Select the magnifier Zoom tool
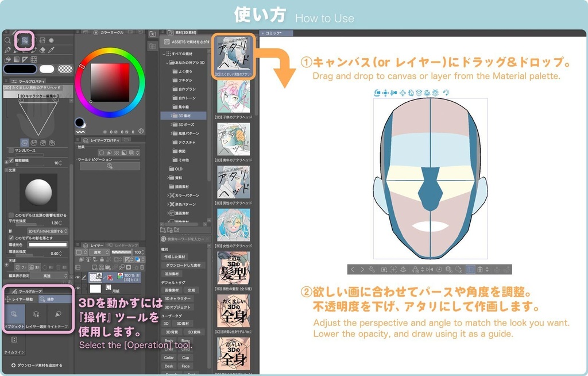The width and height of the screenshot is (588, 376). (x=7, y=40)
